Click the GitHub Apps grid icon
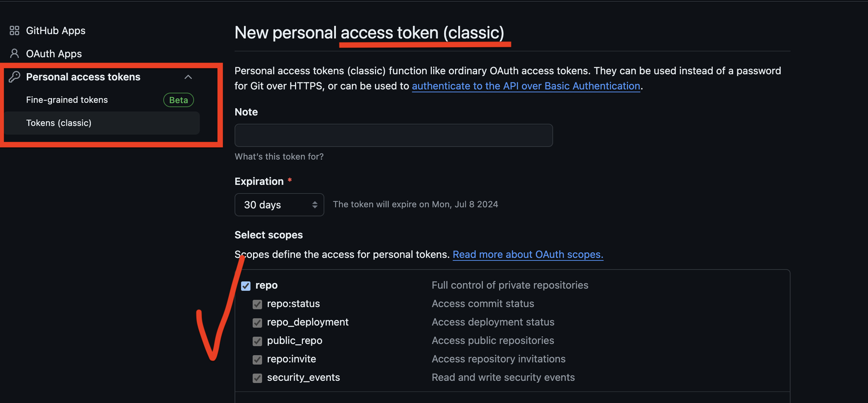The height and width of the screenshot is (403, 868). point(14,31)
